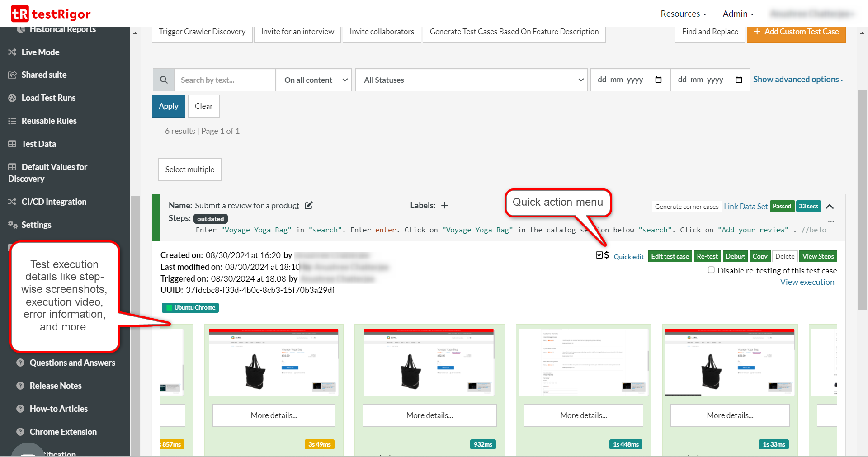Open the three-dots quick action menu
868x457 pixels.
[830, 221]
